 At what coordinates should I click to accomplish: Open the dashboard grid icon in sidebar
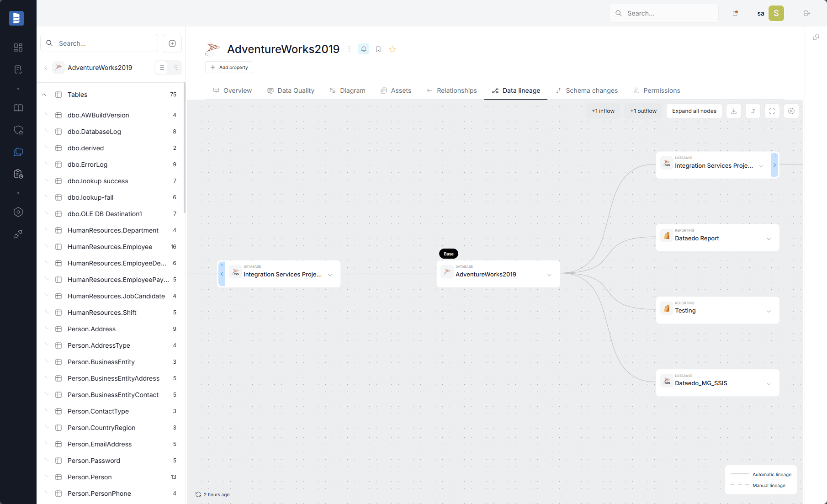[18, 48]
